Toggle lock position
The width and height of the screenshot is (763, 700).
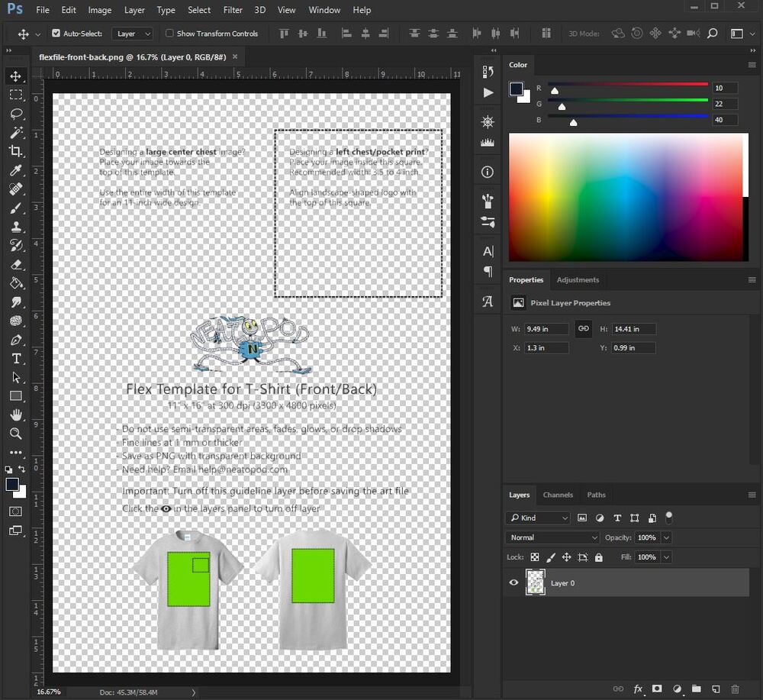pyautogui.click(x=566, y=557)
